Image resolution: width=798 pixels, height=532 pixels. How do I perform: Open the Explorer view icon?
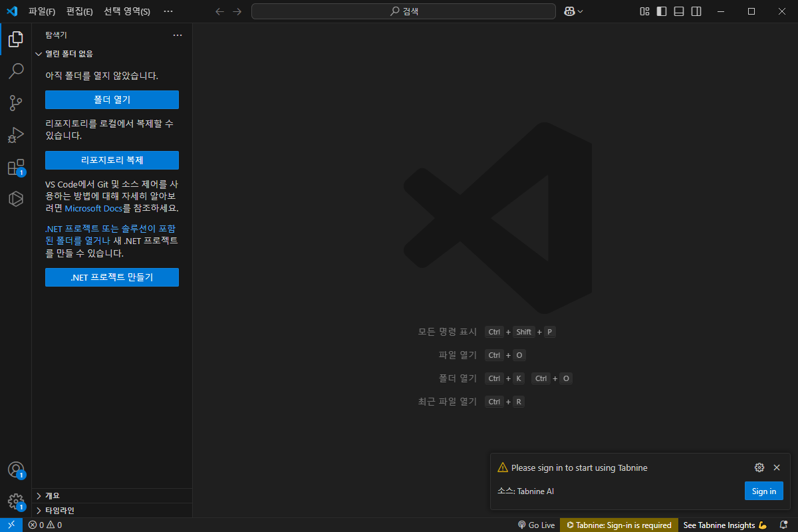(15, 39)
